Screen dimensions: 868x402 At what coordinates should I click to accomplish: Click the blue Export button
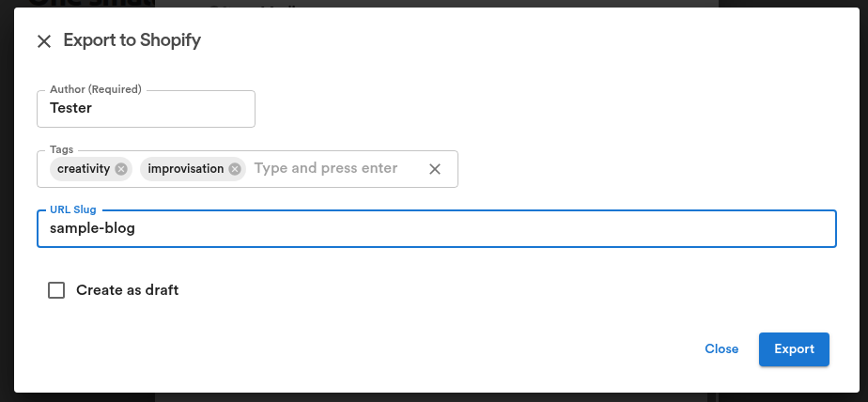(794, 348)
